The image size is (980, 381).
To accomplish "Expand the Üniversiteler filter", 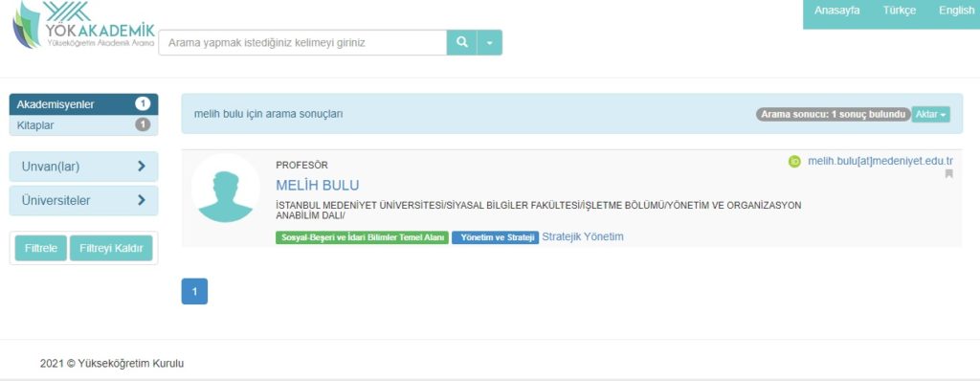I will pos(84,201).
